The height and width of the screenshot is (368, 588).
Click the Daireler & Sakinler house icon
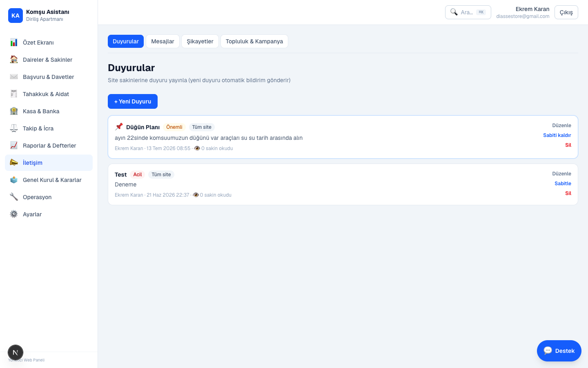[x=14, y=60]
